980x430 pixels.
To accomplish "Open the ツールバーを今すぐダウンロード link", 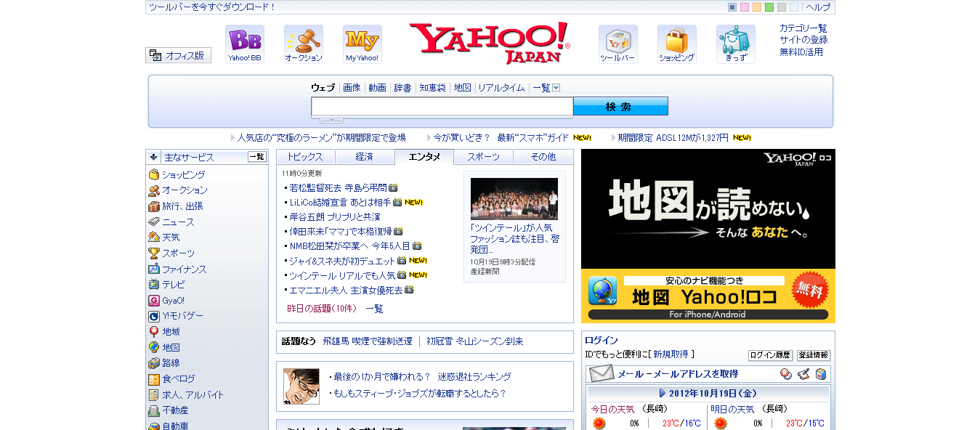I will 212,7.
